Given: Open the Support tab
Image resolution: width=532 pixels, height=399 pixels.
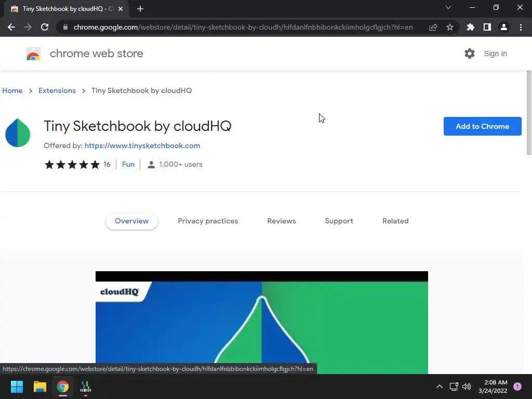Looking at the screenshot, I should point(339,221).
